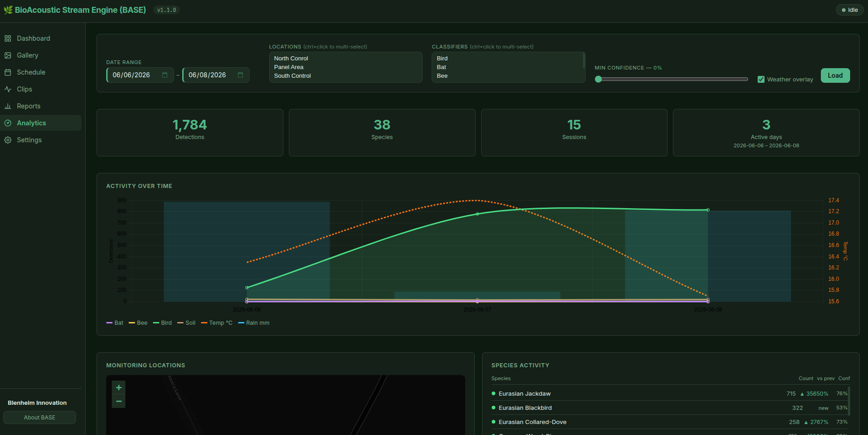
Task: Click the BioAcoustic Stream Engine title
Action: coord(81,10)
